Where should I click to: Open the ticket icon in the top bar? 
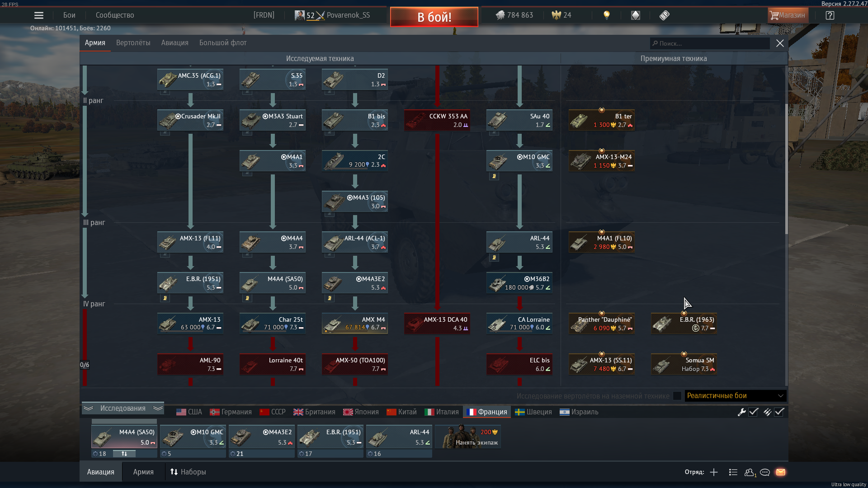(x=664, y=15)
